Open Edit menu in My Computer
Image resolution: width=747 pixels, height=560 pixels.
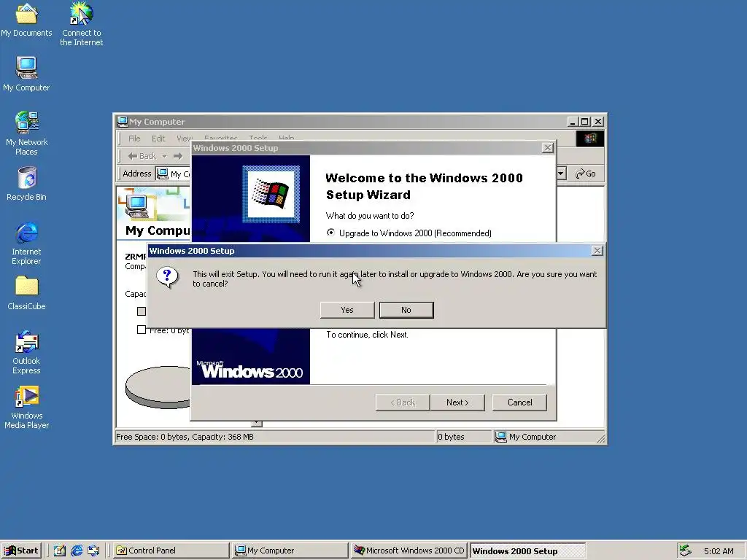(x=158, y=139)
